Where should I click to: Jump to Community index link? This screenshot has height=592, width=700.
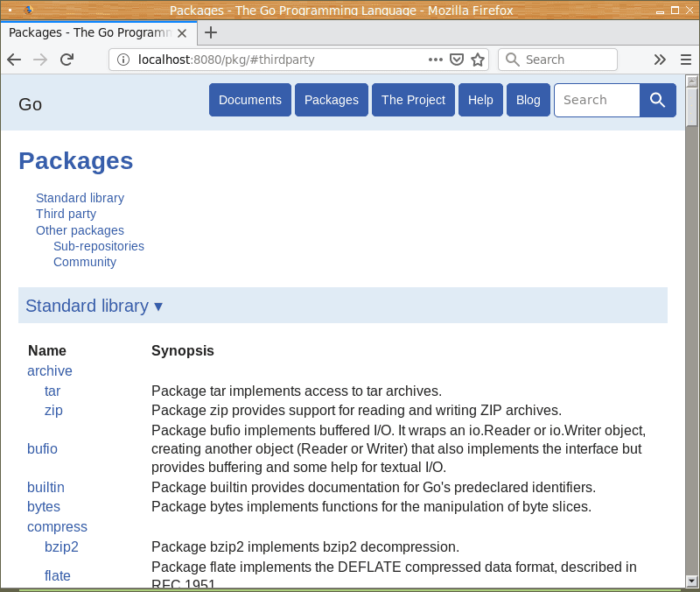85,262
